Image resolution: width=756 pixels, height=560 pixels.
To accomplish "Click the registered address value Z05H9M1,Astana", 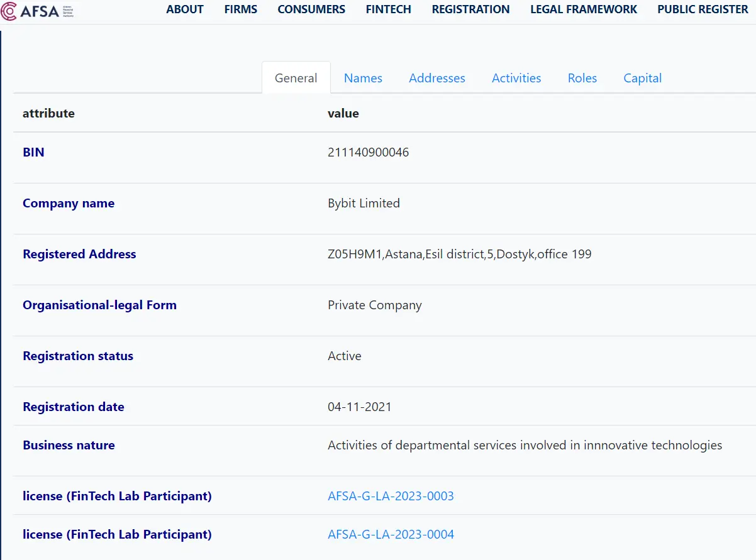I will 460,254.
